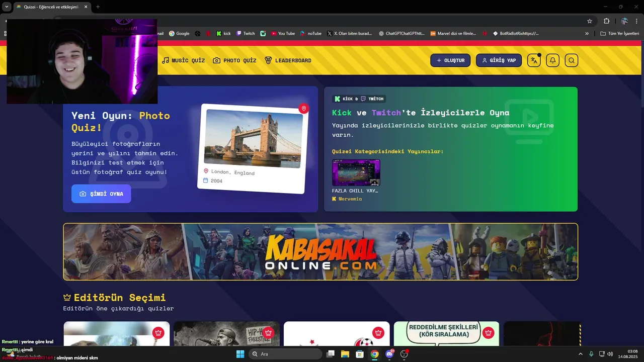The width and height of the screenshot is (644, 362).
Task: Open the ChatGPT bookmark
Action: 401,34
